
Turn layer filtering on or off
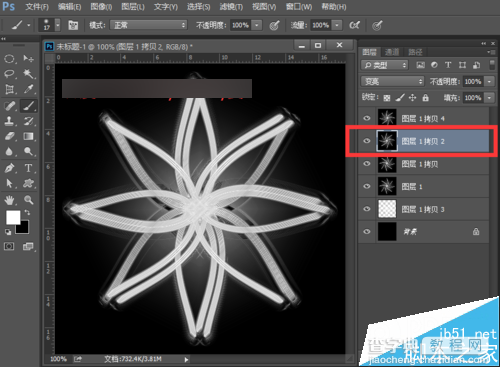[492, 65]
